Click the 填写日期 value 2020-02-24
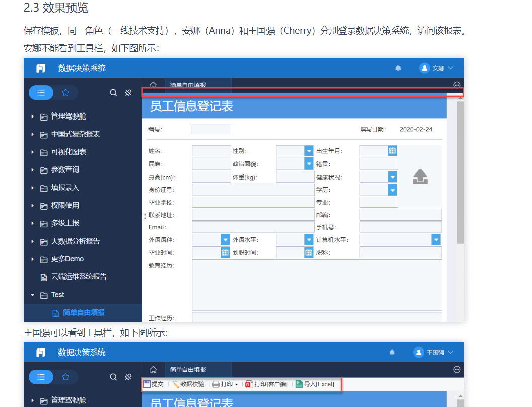The height and width of the screenshot is (407, 532). pos(416,129)
